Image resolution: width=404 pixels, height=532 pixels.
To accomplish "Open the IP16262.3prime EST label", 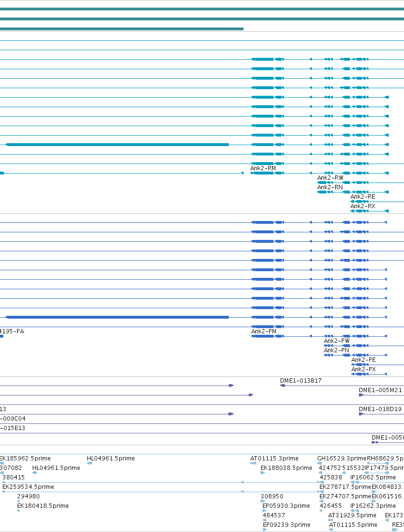I will 373,506.
